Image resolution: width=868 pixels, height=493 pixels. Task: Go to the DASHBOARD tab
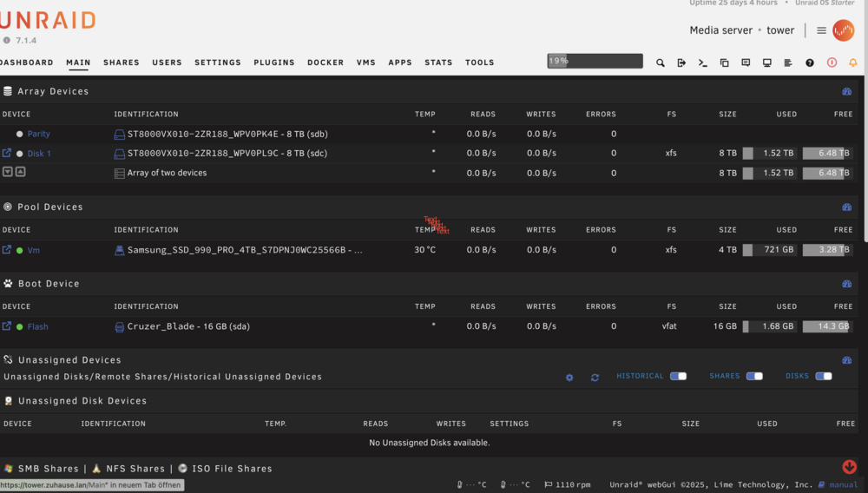click(27, 62)
